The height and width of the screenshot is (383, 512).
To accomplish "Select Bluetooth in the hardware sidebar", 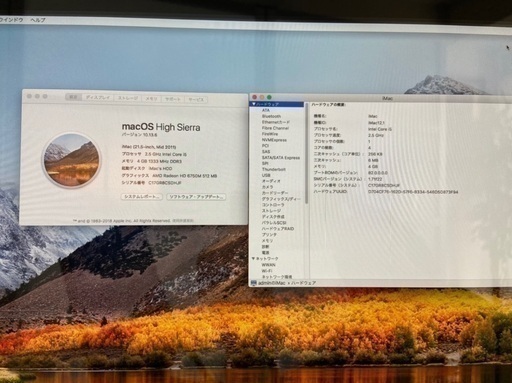I will (x=271, y=116).
